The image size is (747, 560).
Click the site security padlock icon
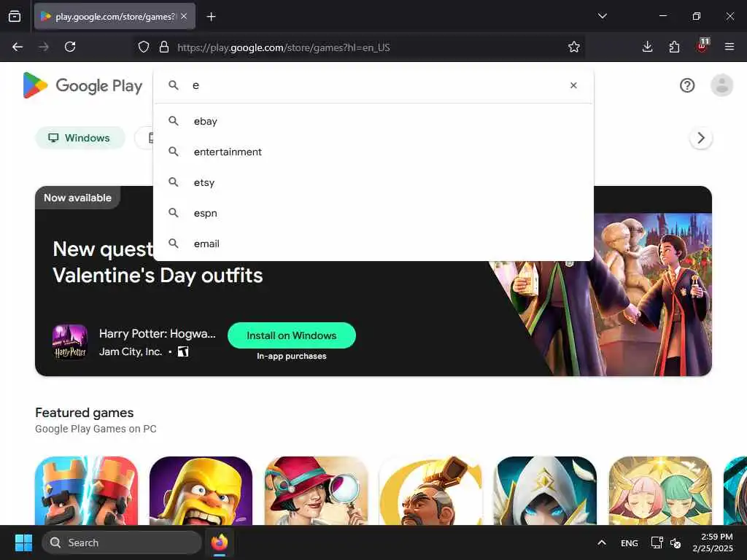click(x=164, y=47)
